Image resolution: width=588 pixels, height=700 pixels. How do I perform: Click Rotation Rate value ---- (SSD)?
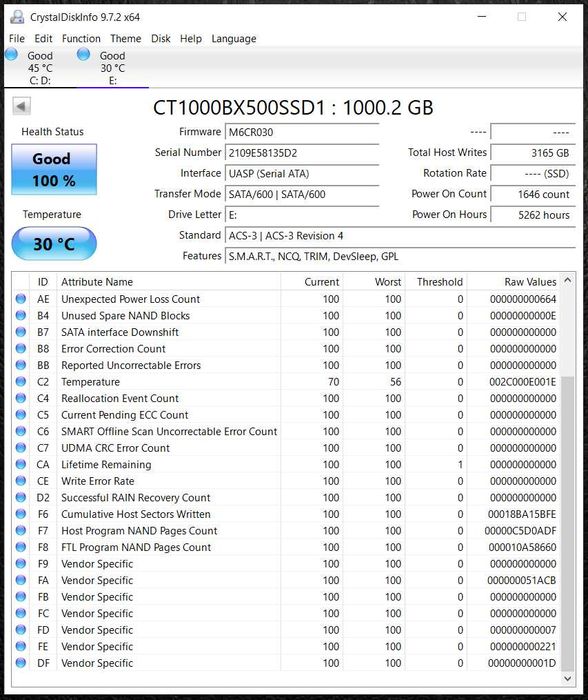(x=533, y=174)
